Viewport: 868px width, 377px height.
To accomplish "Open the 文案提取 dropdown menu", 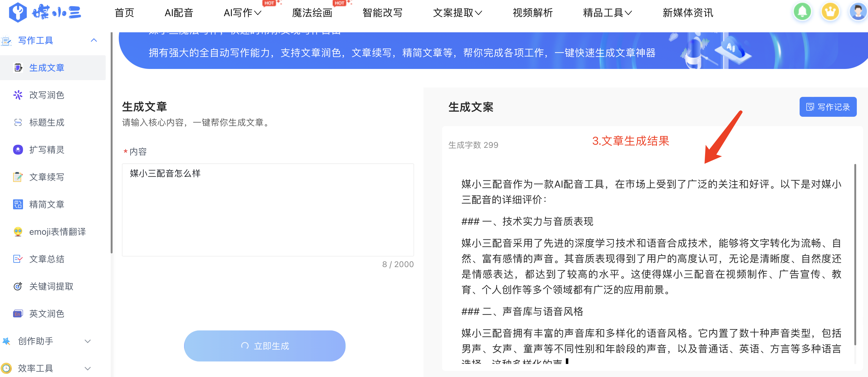I will (458, 13).
